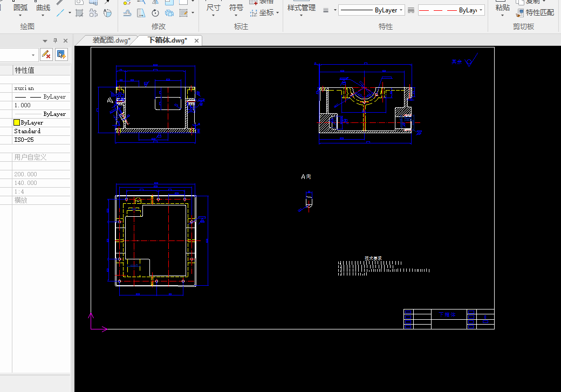Open the 圆弧 (arc) drawing tool
The width and height of the screenshot is (561, 392).
20,9
